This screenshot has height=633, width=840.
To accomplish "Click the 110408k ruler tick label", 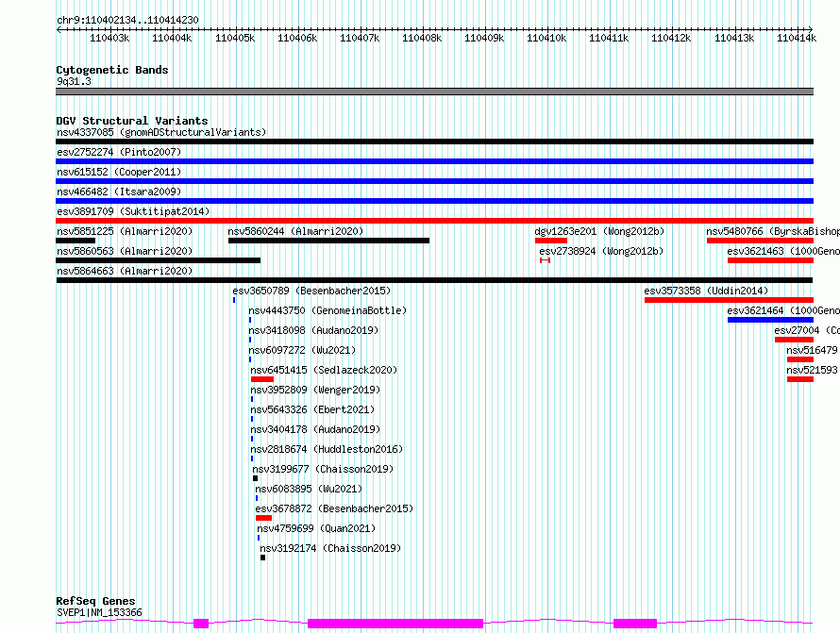I will click(x=422, y=38).
